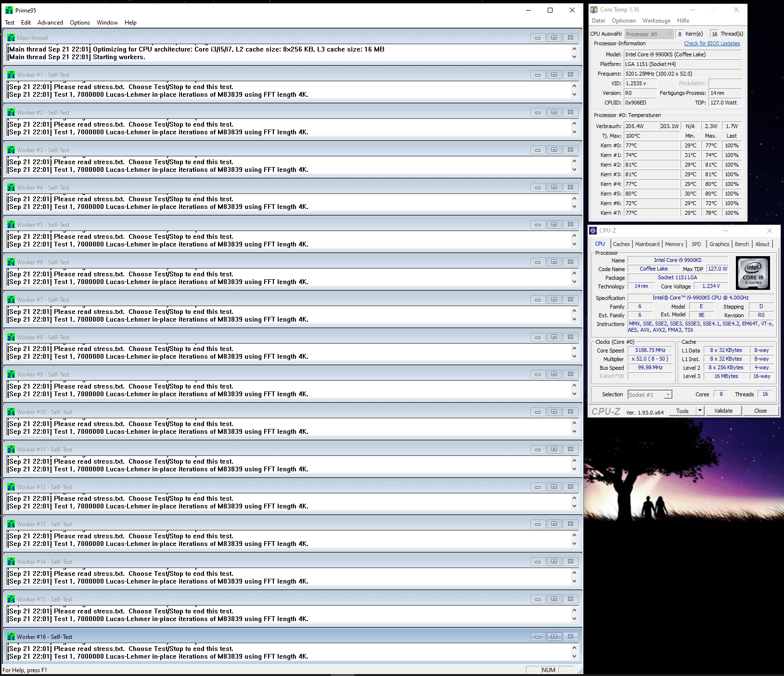Open the Hilfe menu in Core Temp
The width and height of the screenshot is (784, 676).
[683, 21]
